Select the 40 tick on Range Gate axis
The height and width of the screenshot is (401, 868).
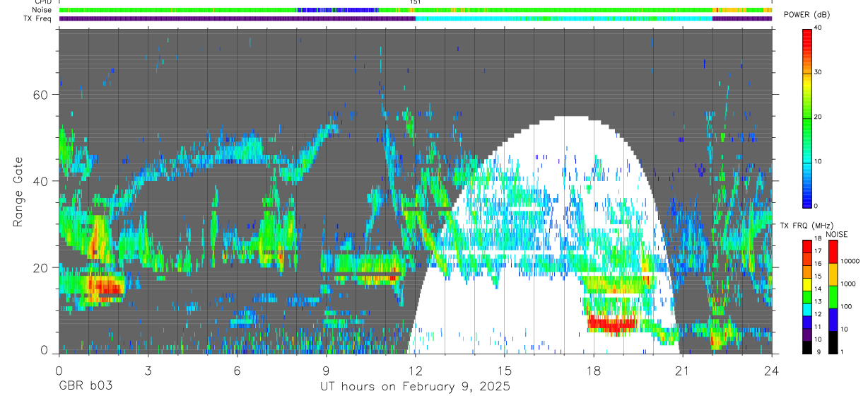(x=40, y=181)
